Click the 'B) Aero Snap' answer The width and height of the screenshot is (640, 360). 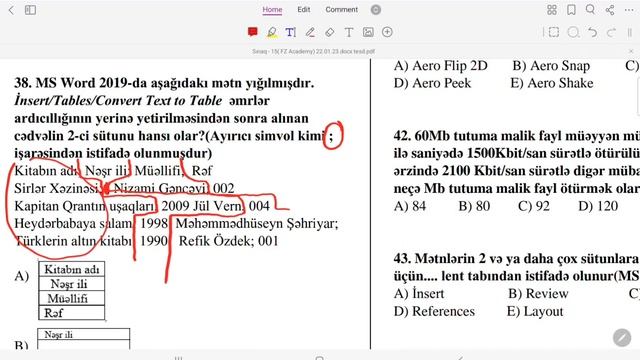click(551, 66)
